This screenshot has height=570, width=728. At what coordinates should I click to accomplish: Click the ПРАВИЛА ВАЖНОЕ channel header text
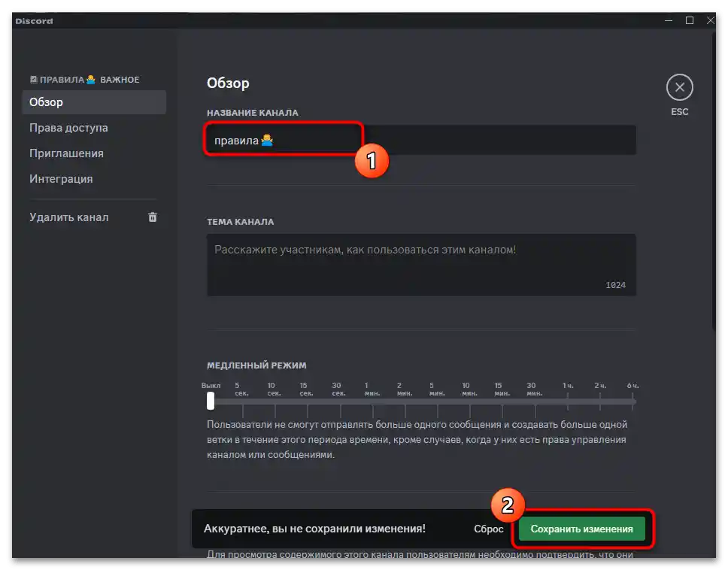tap(84, 80)
